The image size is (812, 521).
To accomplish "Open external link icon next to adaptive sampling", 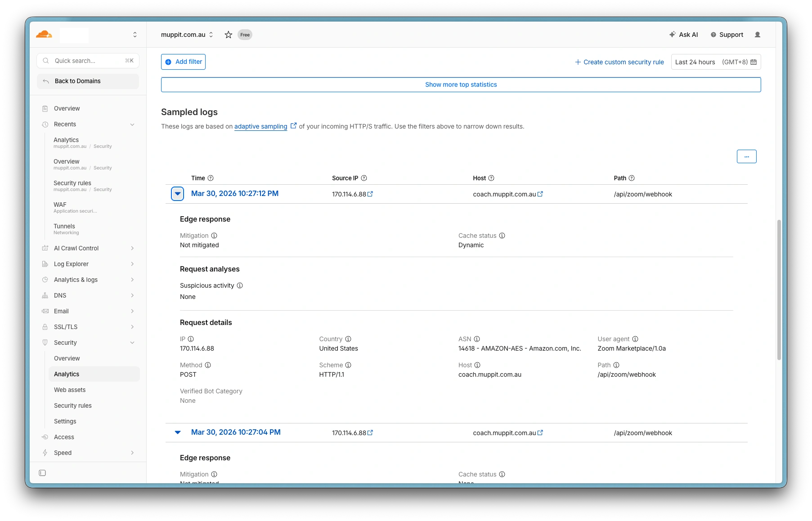I will pyautogui.click(x=293, y=126).
